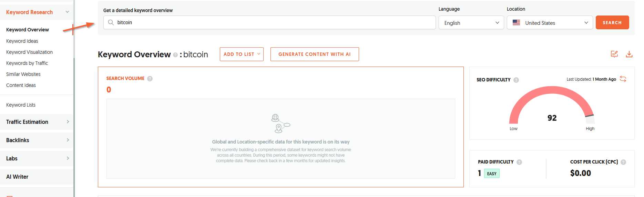Click the orange Search button
The image size is (644, 197).
pyautogui.click(x=612, y=22)
